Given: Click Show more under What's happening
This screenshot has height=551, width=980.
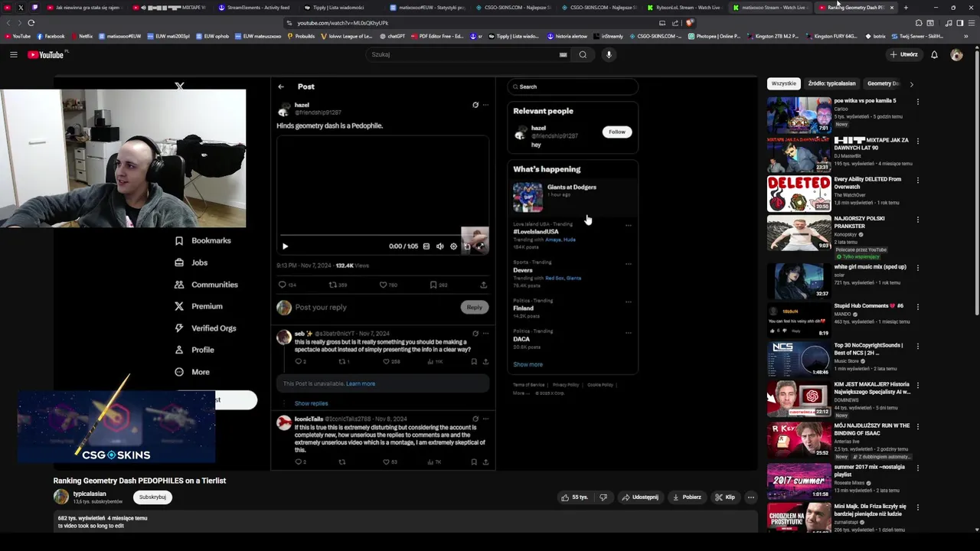Looking at the screenshot, I should (x=528, y=364).
